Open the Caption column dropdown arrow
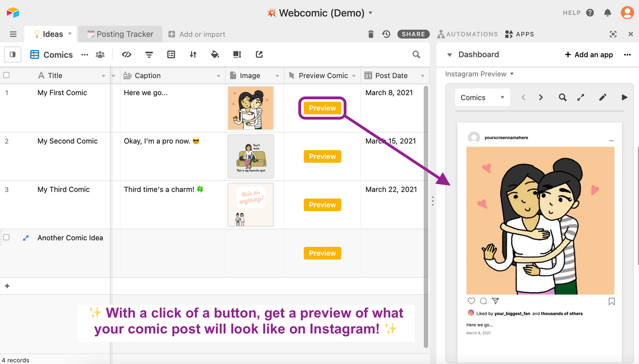Image resolution: width=639 pixels, height=364 pixels. (218, 76)
